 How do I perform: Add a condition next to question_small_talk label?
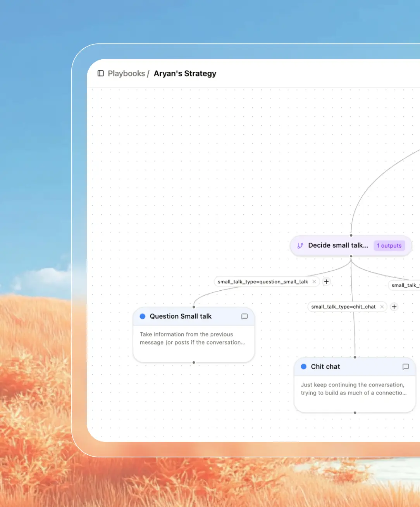(x=326, y=282)
